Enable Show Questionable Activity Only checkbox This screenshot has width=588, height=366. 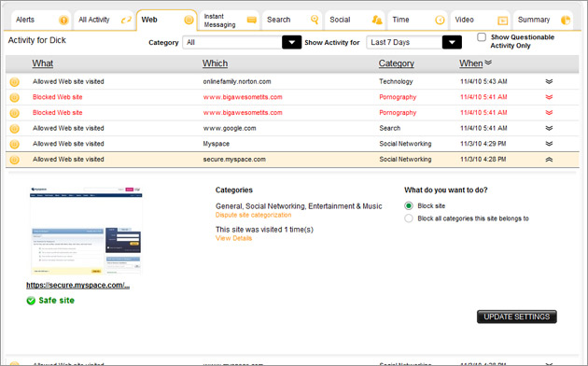[482, 37]
